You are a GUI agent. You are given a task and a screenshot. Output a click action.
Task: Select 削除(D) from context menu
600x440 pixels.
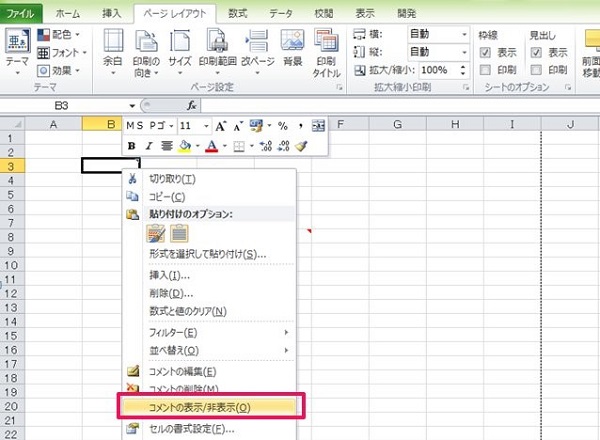point(209,293)
